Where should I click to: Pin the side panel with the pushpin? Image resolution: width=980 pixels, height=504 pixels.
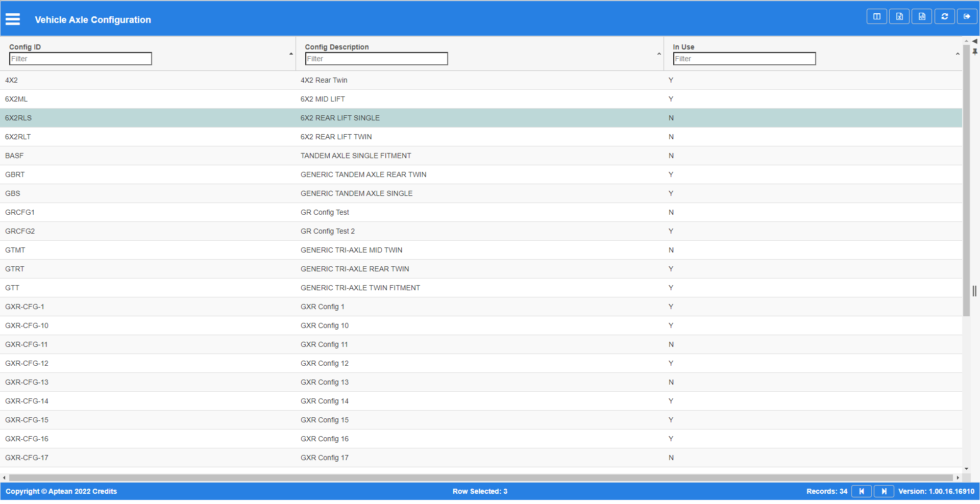click(x=975, y=52)
